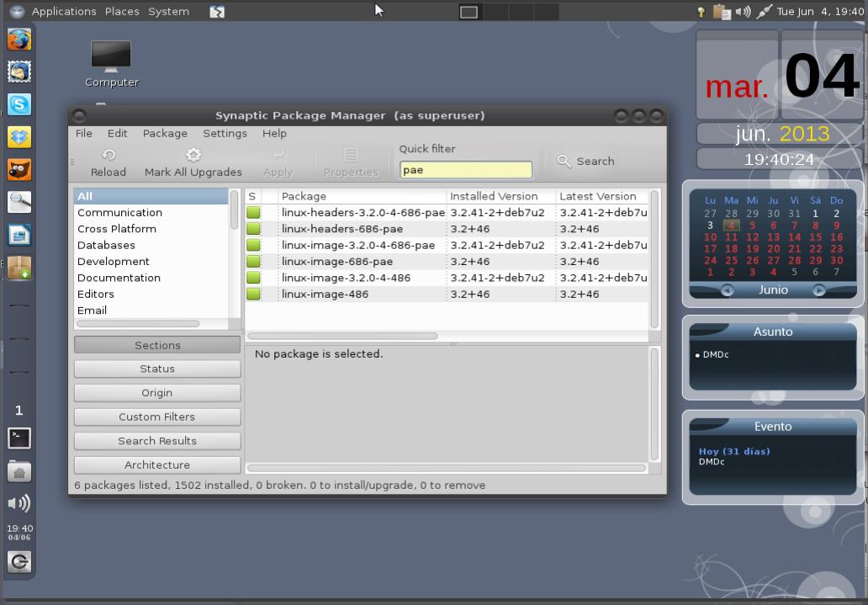Screen dimensions: 868x605
Task: Click inside the Quick filter field
Action: [x=465, y=168]
